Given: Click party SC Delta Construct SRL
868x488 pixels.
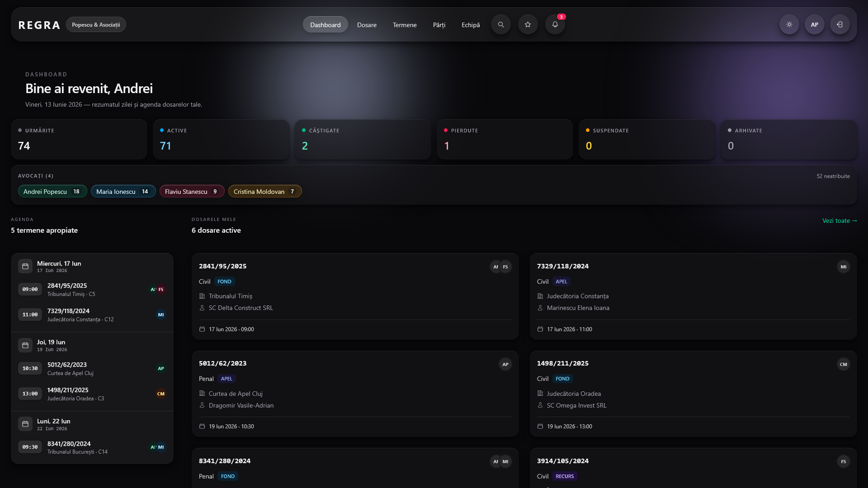Looking at the screenshot, I should click(x=241, y=308).
